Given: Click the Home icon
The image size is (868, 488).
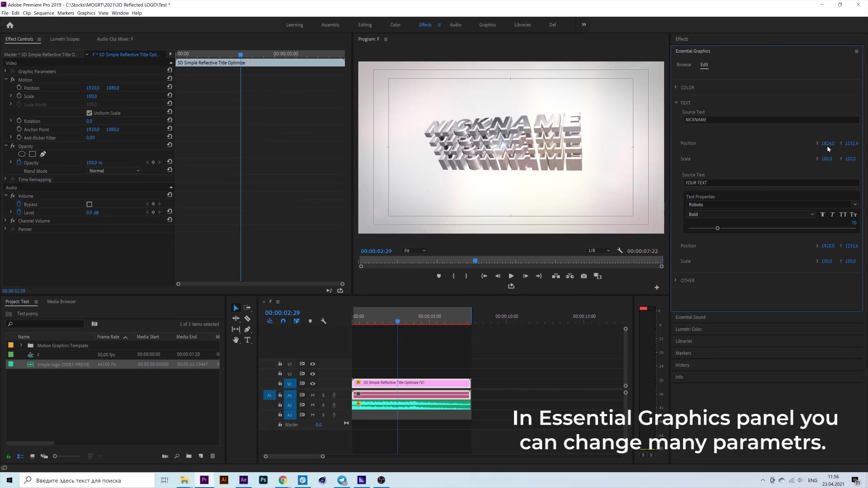Looking at the screenshot, I should 10,25.
